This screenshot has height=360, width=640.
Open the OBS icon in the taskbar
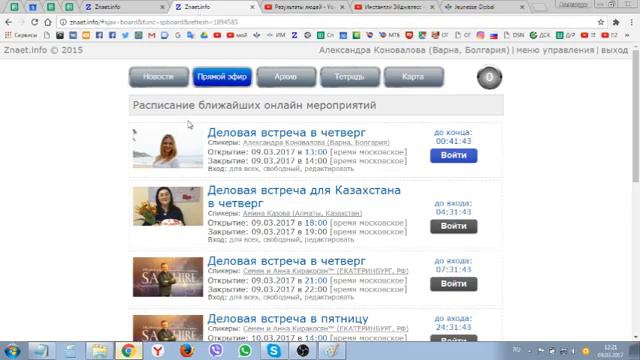coord(303,351)
